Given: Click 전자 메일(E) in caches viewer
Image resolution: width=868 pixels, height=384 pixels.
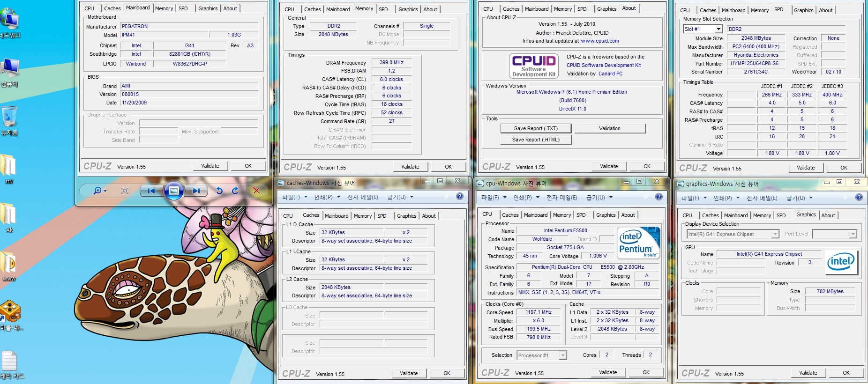Looking at the screenshot, I should 362,197.
